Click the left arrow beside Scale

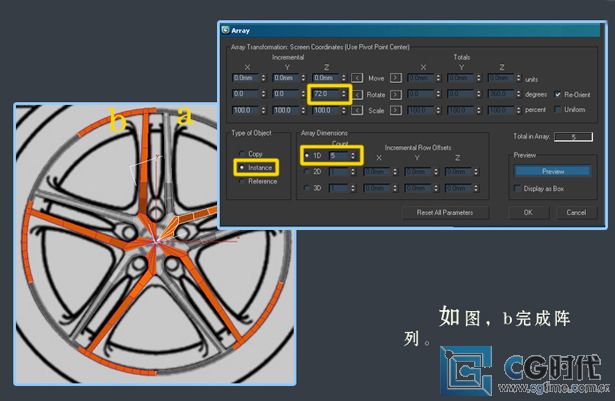pyautogui.click(x=357, y=109)
